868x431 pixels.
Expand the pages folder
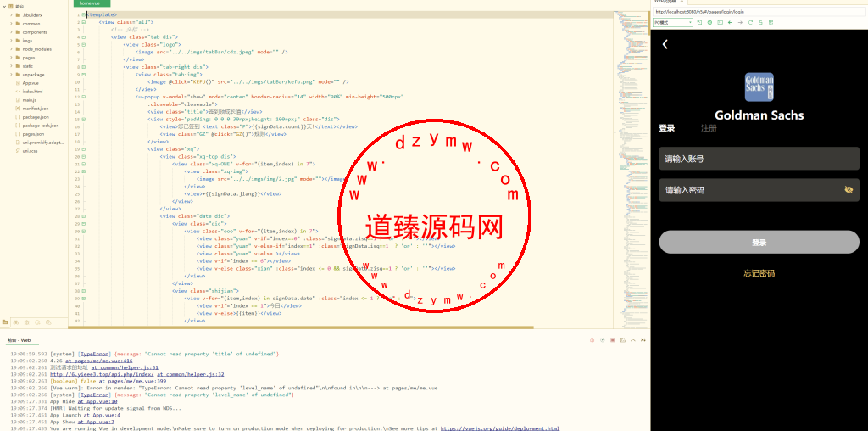(x=11, y=58)
